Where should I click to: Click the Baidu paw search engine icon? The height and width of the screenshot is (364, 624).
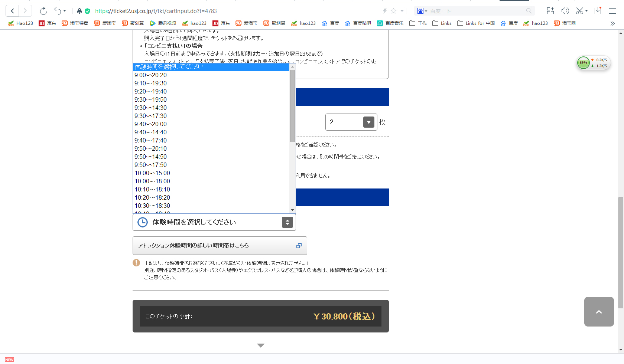420,11
